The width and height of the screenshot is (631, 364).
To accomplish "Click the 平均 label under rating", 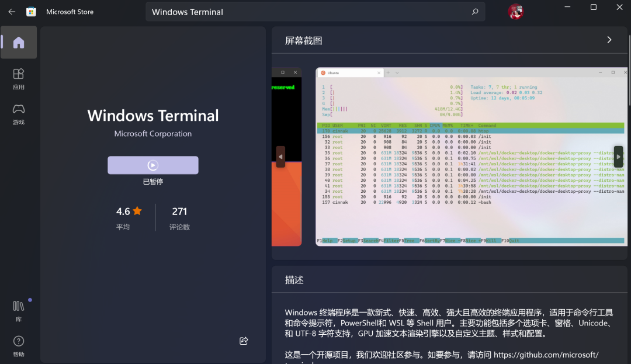I will (x=123, y=227).
